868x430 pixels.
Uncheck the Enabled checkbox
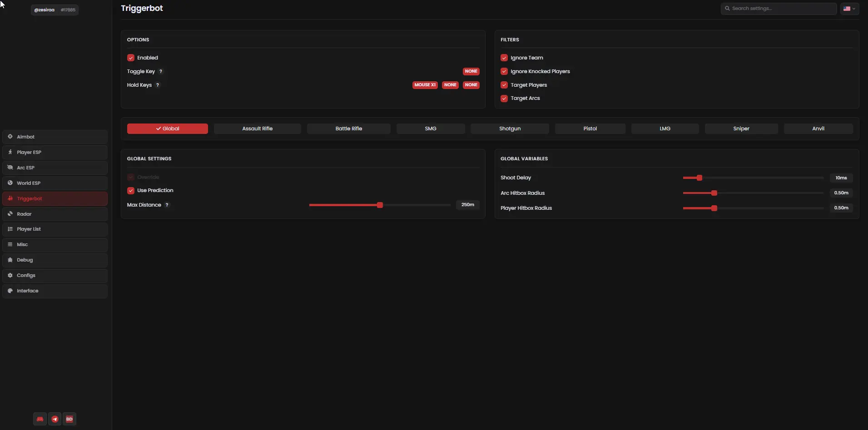coord(131,58)
